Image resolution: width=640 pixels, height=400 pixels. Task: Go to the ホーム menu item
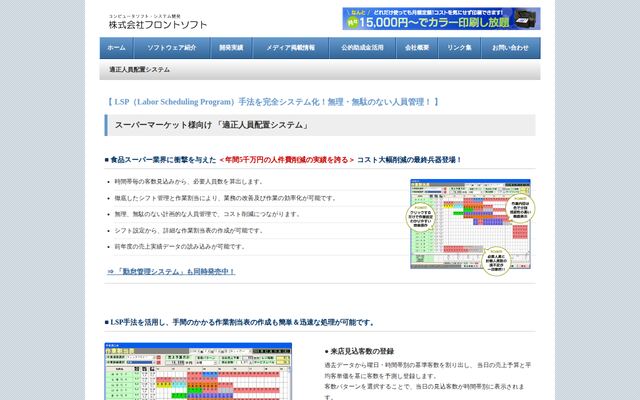click(x=116, y=48)
